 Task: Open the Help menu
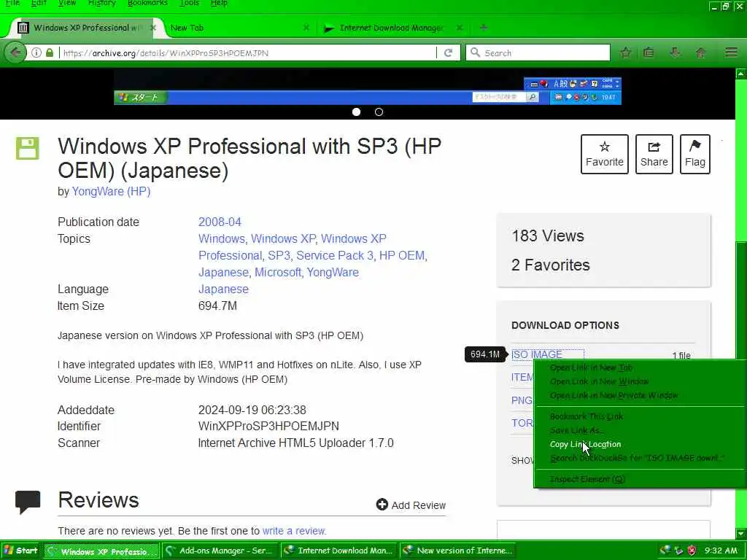pyautogui.click(x=219, y=4)
